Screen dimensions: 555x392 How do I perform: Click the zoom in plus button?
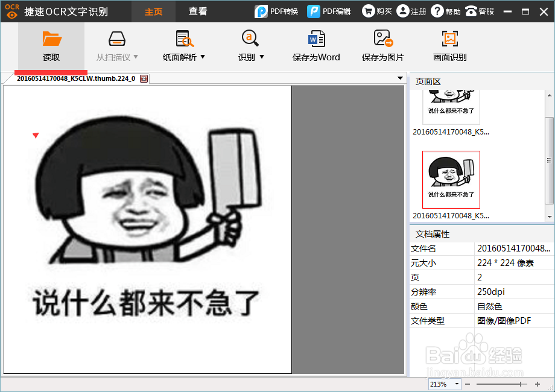coord(538,384)
